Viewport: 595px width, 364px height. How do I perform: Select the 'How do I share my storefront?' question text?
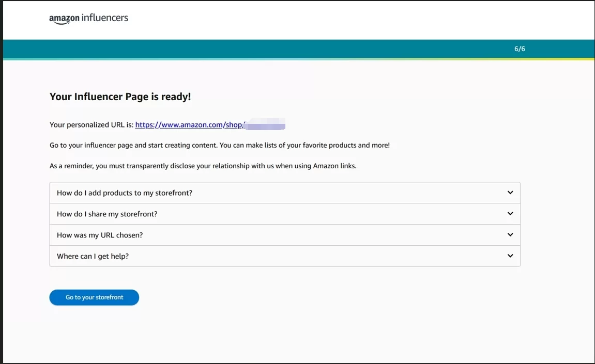click(x=107, y=214)
